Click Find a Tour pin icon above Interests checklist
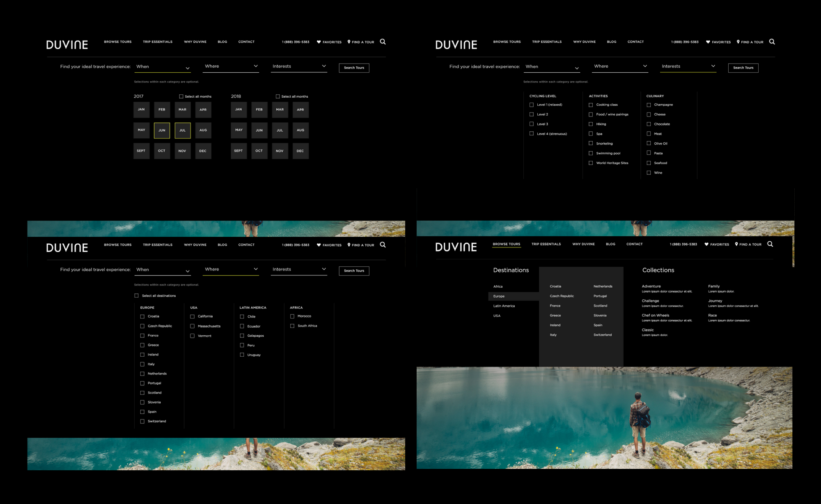 738,42
